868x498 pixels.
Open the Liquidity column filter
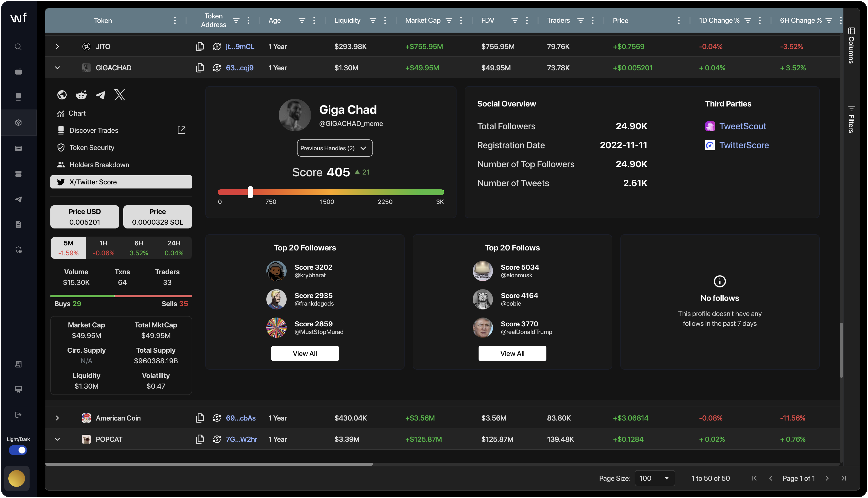tap(373, 21)
